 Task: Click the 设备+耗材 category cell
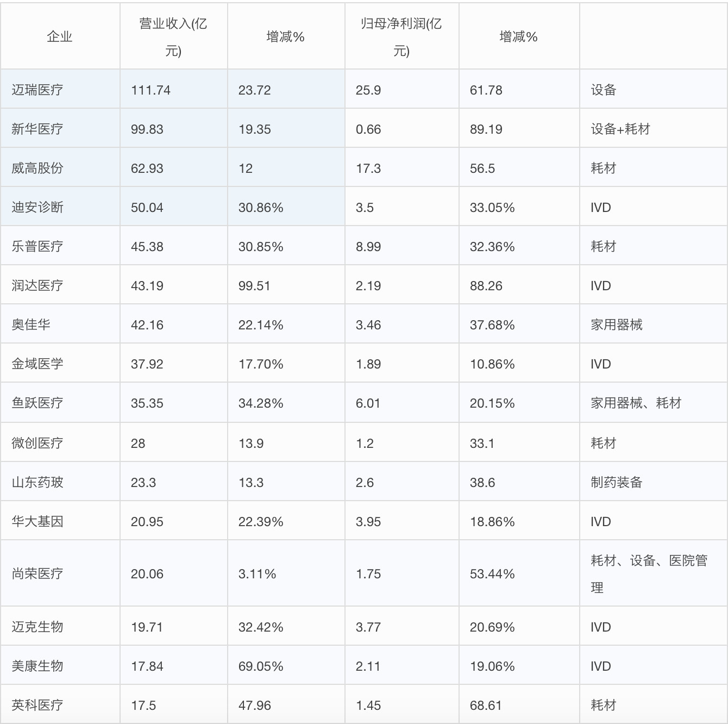point(654,128)
